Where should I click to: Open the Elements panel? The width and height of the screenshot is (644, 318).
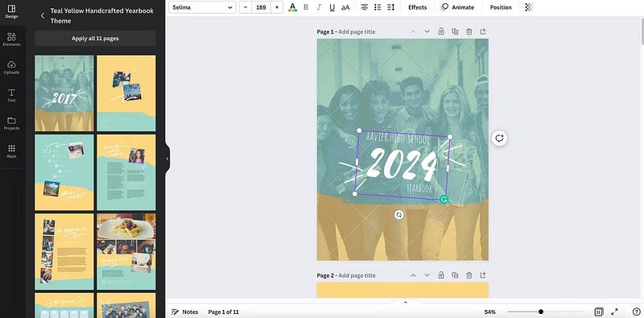click(x=11, y=39)
